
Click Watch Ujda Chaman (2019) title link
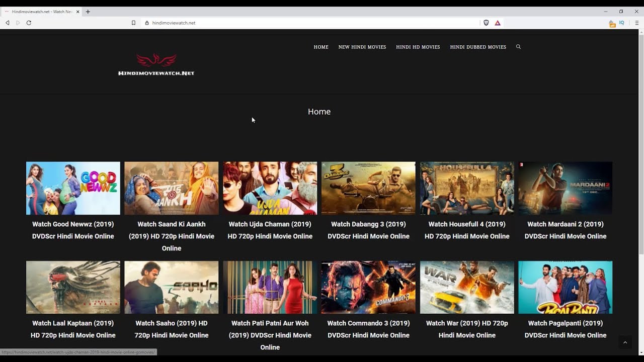click(x=270, y=230)
